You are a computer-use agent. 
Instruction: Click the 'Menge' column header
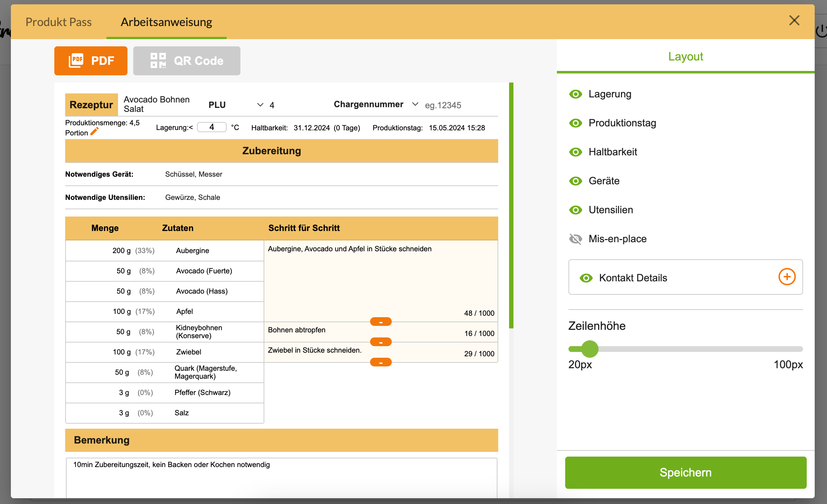click(x=105, y=228)
